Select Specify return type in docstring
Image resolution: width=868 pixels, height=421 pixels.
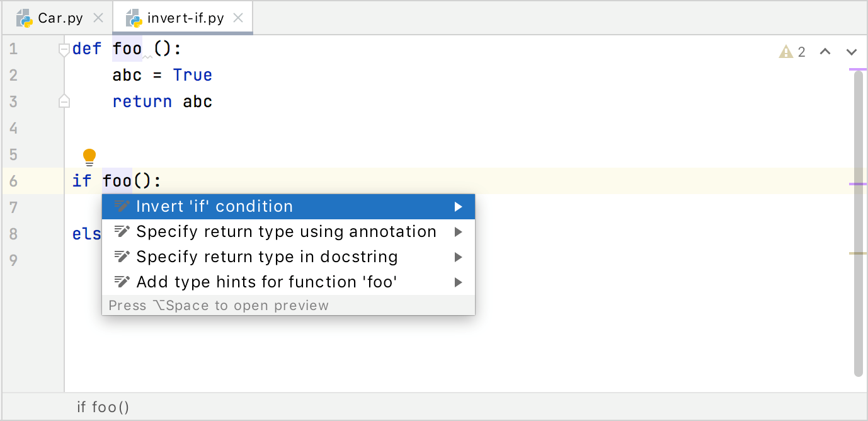click(267, 257)
